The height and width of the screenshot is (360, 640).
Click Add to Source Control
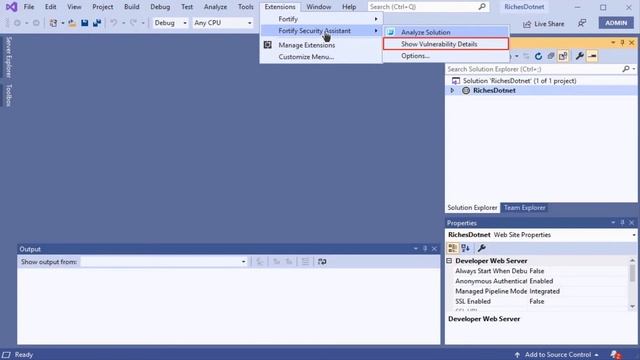(557, 355)
